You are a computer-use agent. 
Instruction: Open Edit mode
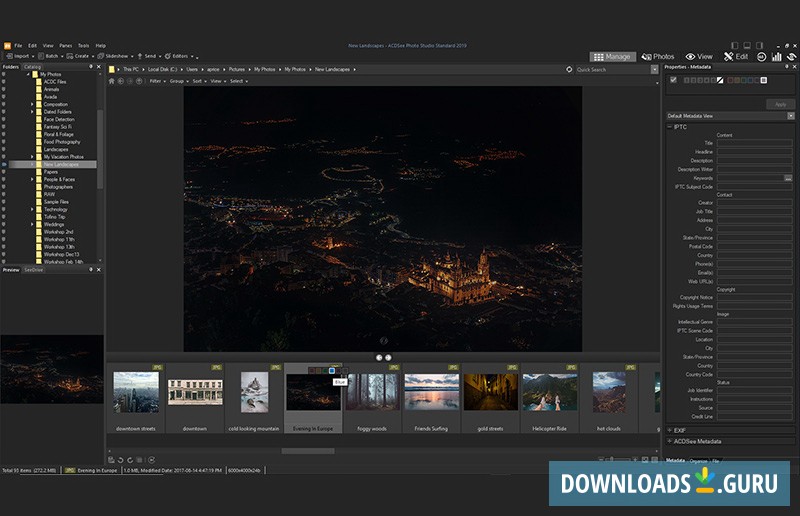(736, 57)
